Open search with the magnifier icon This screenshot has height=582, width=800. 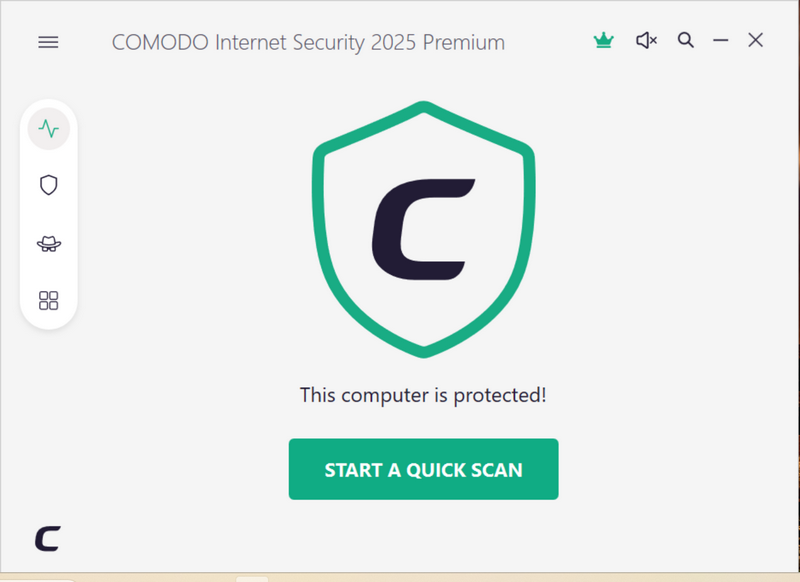coord(686,41)
